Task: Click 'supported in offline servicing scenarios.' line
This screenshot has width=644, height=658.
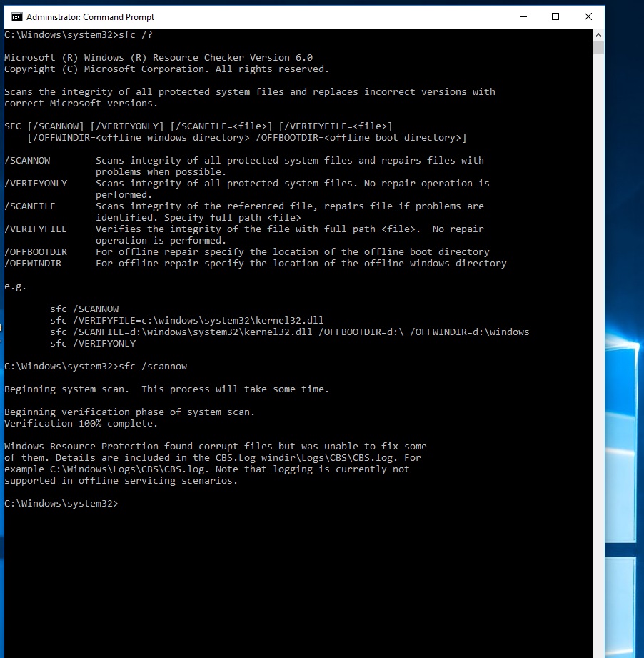Action: (121, 481)
